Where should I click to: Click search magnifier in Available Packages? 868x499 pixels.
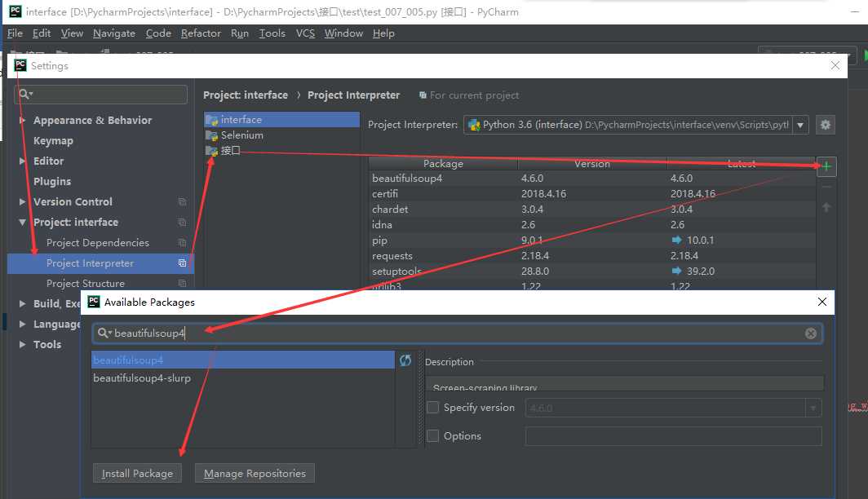coord(104,333)
